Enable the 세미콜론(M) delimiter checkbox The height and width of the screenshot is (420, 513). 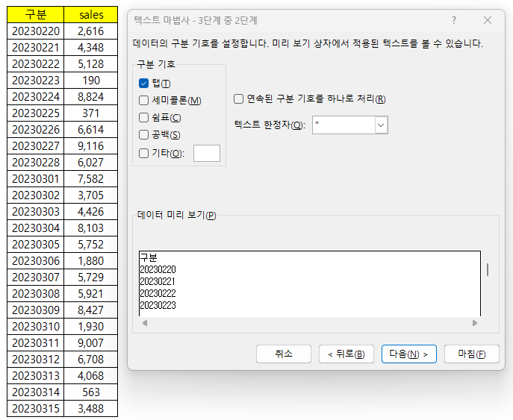pos(143,101)
